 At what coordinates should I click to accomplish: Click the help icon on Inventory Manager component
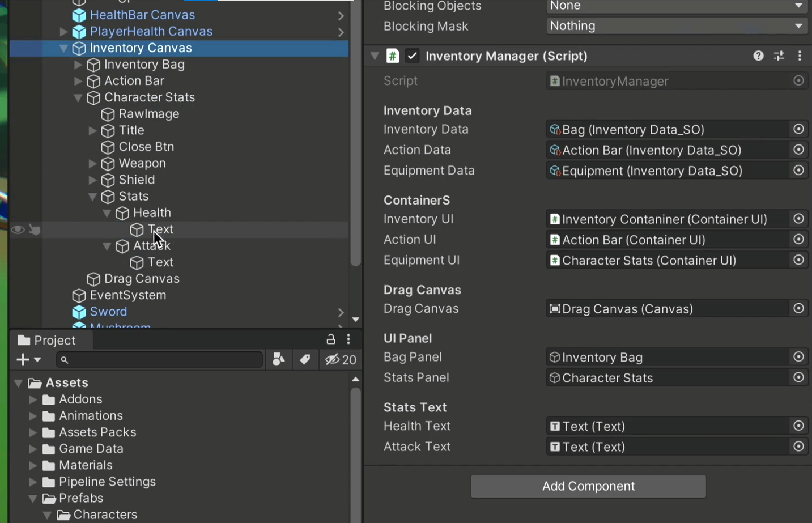point(758,56)
